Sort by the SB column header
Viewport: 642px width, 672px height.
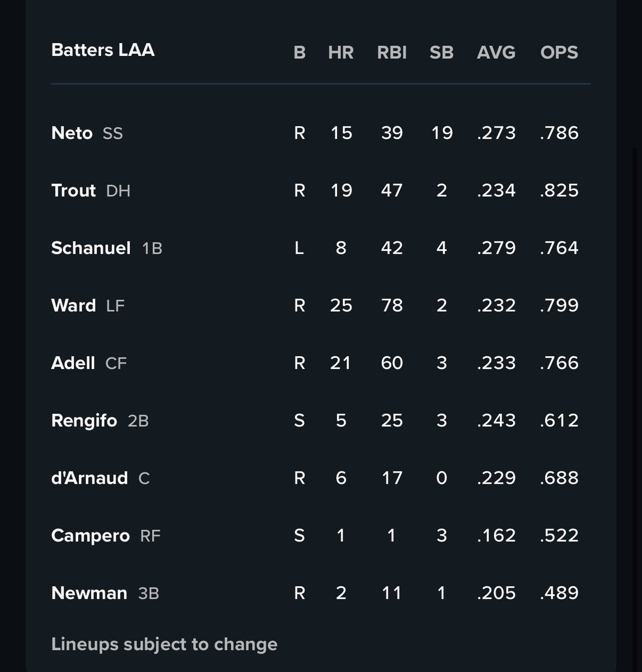[x=441, y=52]
